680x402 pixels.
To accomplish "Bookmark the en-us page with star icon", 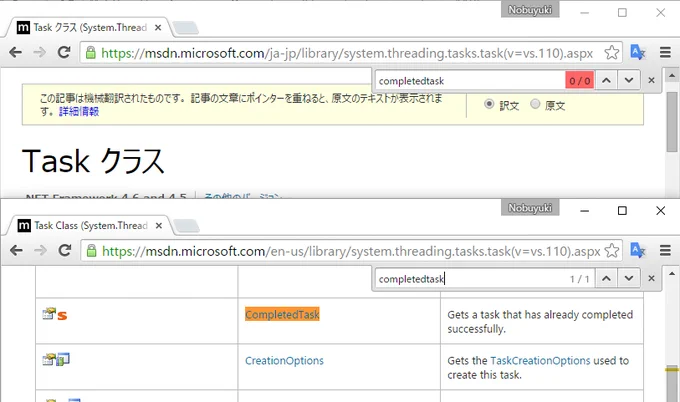I will point(611,250).
